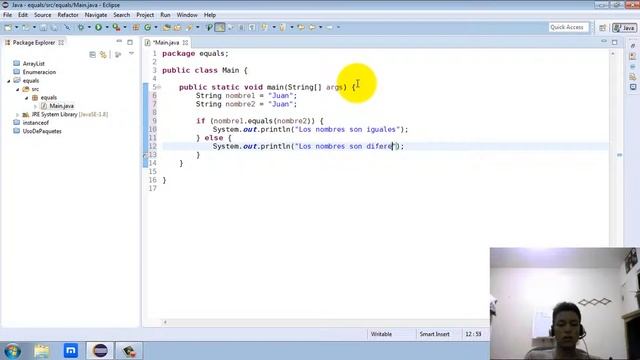This screenshot has height=360, width=640.
Task: Close the Package Explorer view
Action: click(x=61, y=42)
